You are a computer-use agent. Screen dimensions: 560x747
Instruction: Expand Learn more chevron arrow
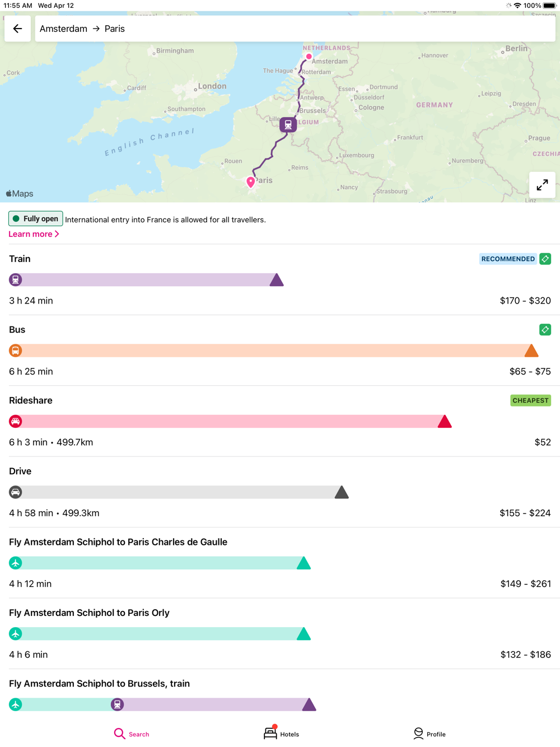pos(57,234)
